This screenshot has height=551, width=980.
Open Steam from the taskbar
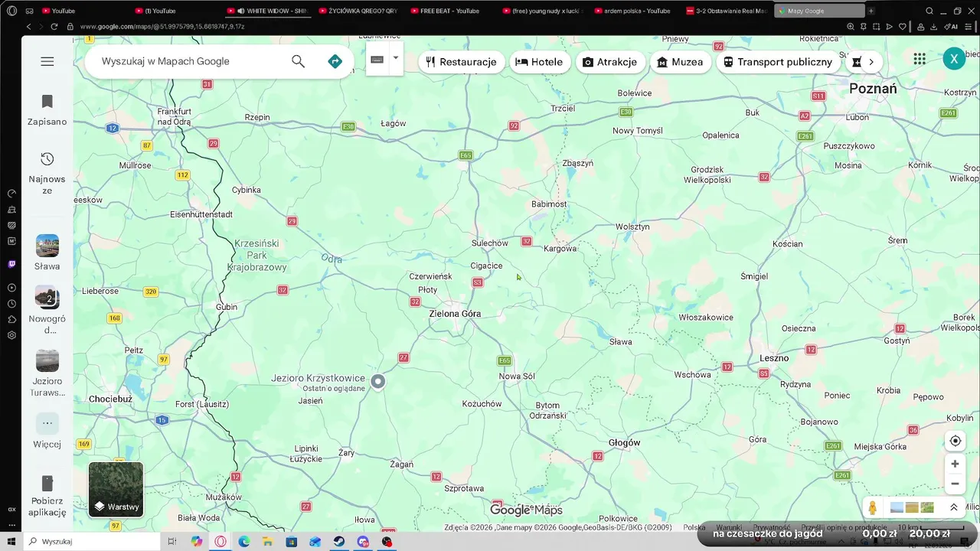[339, 542]
